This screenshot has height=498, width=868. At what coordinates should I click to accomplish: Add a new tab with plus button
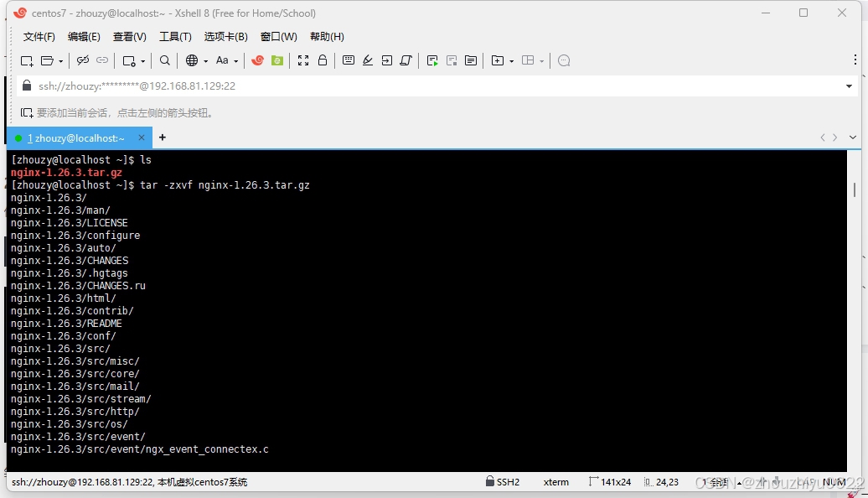163,137
